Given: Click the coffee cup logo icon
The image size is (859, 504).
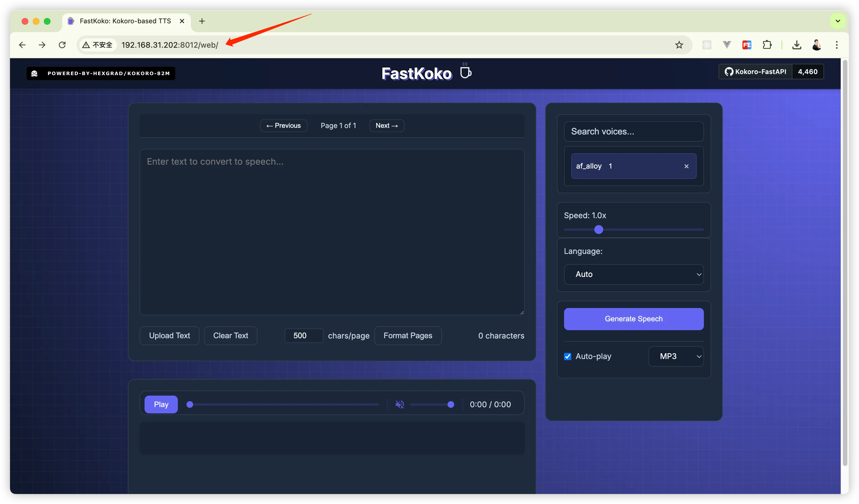Looking at the screenshot, I should [x=465, y=71].
